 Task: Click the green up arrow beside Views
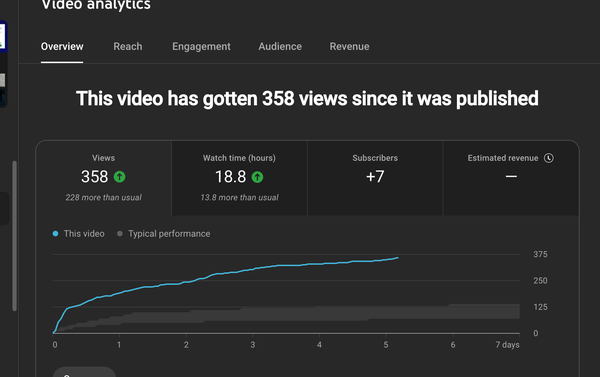click(x=119, y=177)
